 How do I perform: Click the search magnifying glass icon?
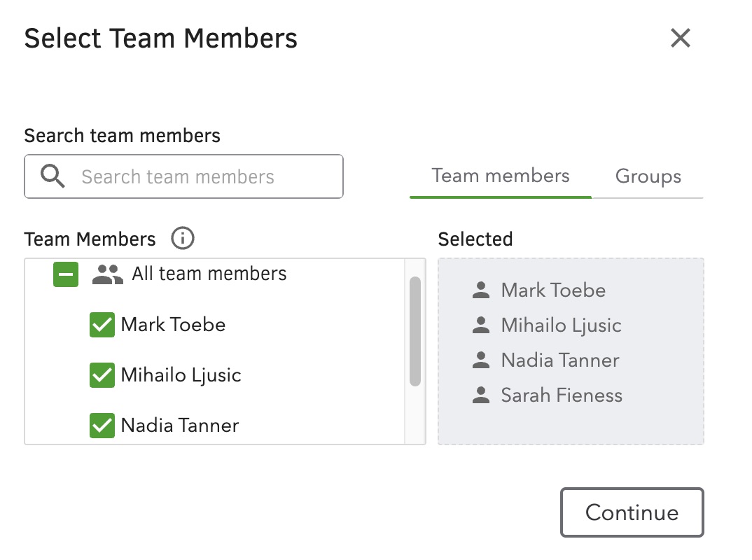tap(52, 176)
